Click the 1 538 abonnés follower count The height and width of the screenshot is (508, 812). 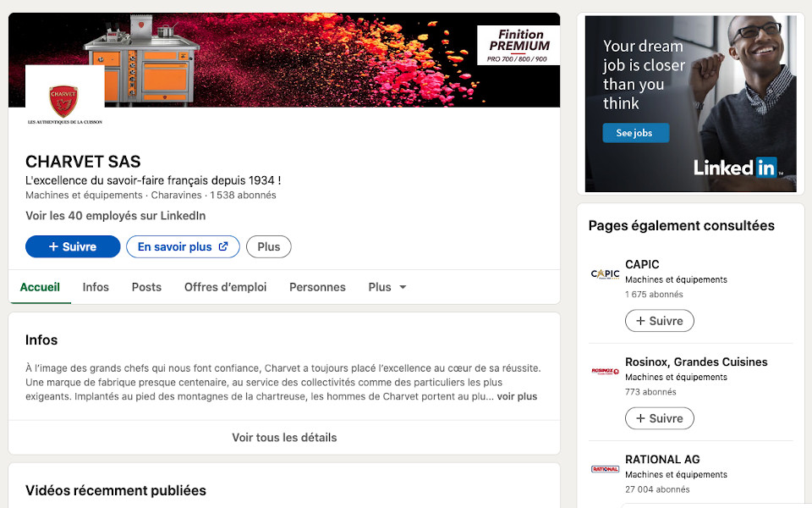tap(243, 196)
